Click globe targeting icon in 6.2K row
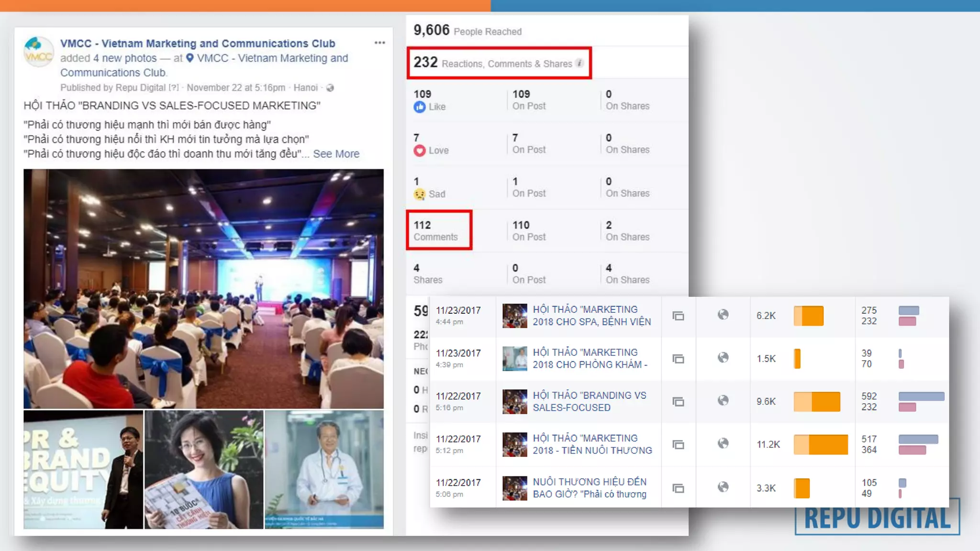This screenshot has height=551, width=980. (723, 315)
